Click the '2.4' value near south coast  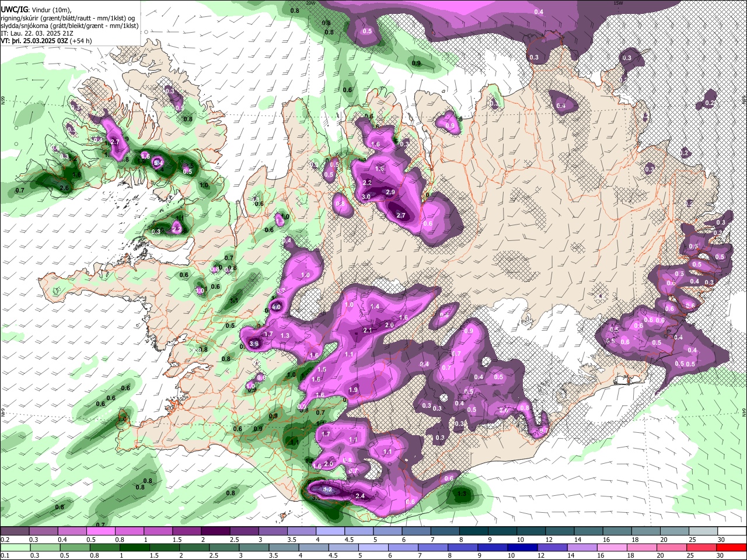click(x=360, y=496)
